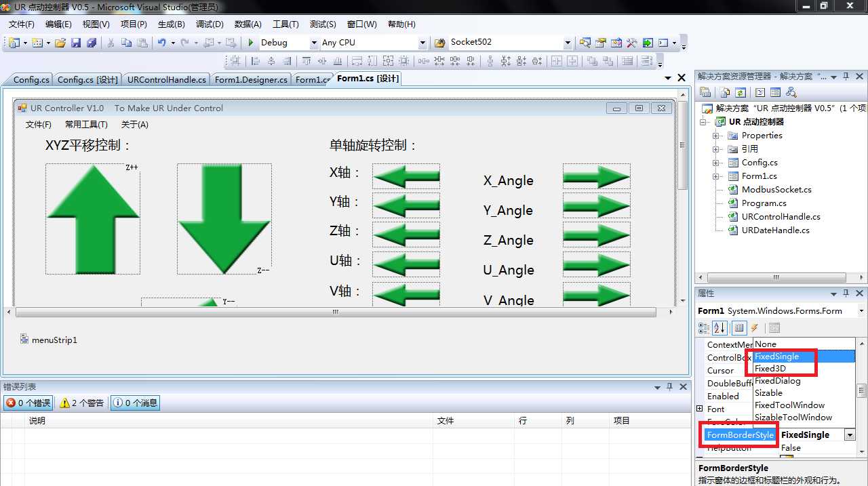Switch to the Form1.Designer.cs tab
The width and height of the screenshot is (868, 486).
[x=251, y=79]
